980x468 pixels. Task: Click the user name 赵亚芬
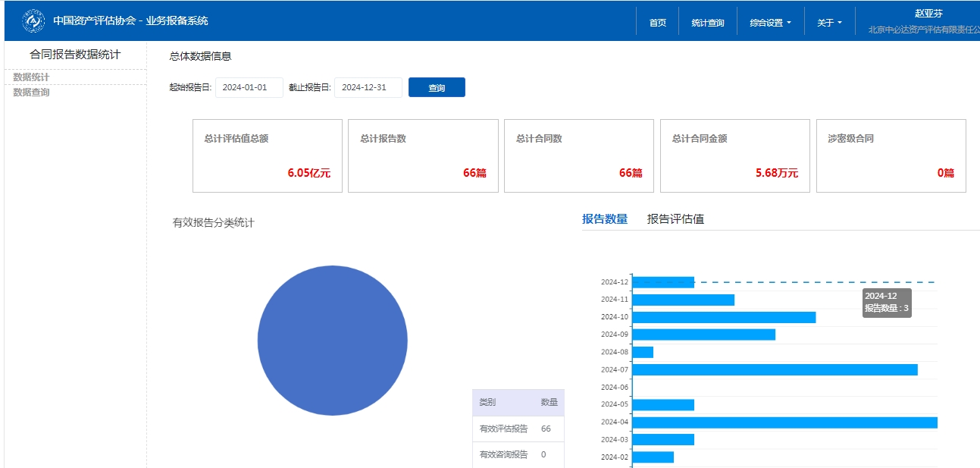coord(928,14)
